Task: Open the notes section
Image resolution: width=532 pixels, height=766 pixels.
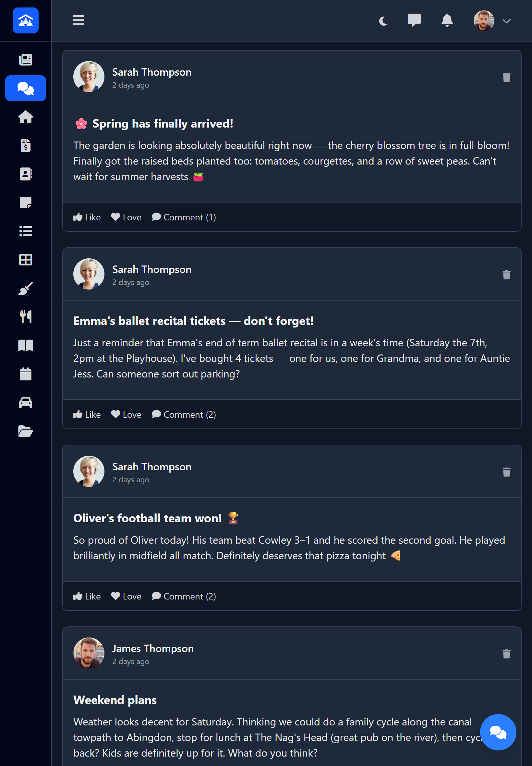Action: pos(26,203)
